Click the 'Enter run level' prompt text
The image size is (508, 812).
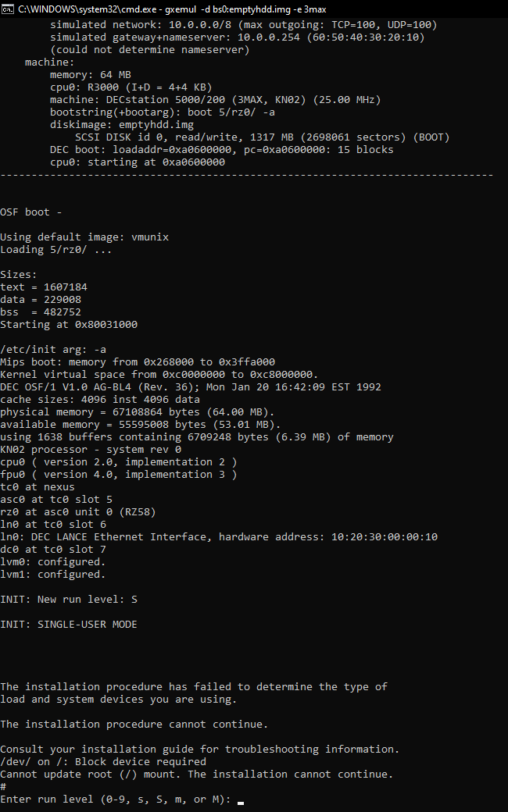116,800
